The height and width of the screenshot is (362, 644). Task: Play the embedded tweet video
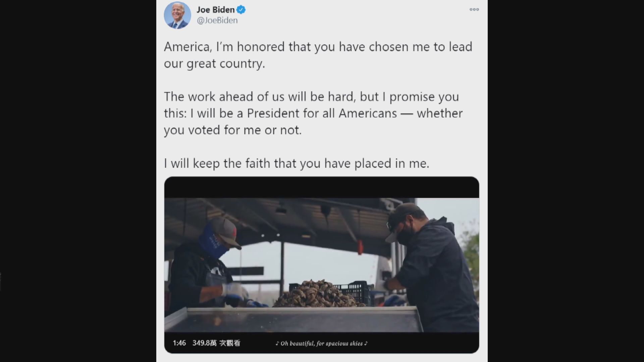[x=321, y=265]
